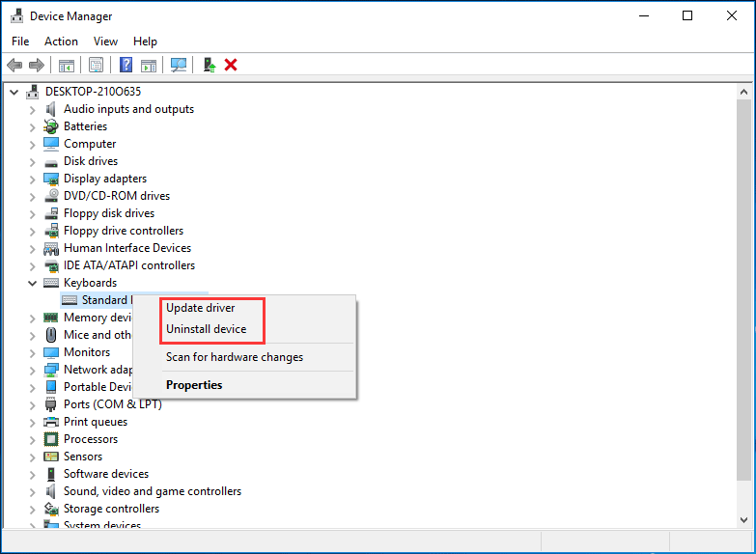Click the vertical scrollbar down arrow
Screen dimensions: 756x554
742,519
